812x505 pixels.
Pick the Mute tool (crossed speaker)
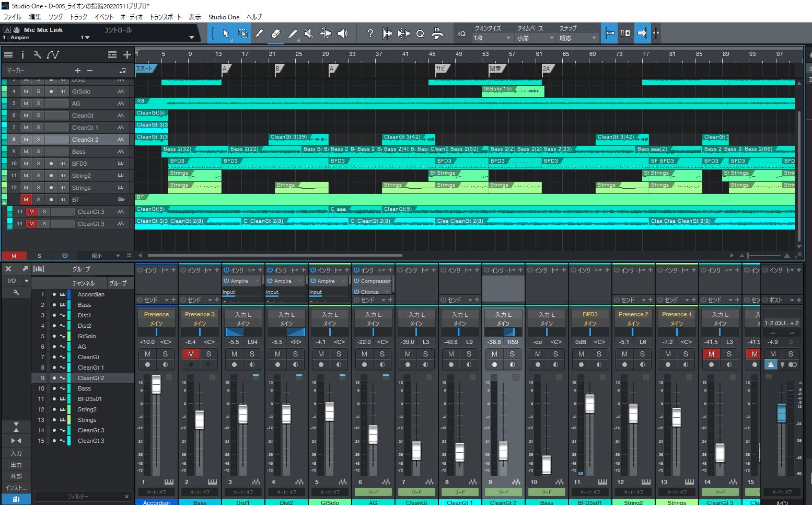tap(309, 33)
